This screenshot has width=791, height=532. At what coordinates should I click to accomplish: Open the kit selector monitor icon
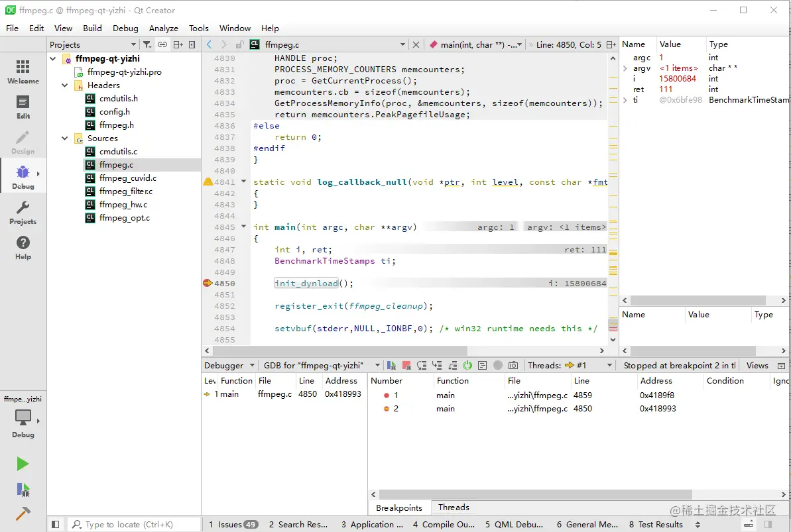[x=23, y=417]
